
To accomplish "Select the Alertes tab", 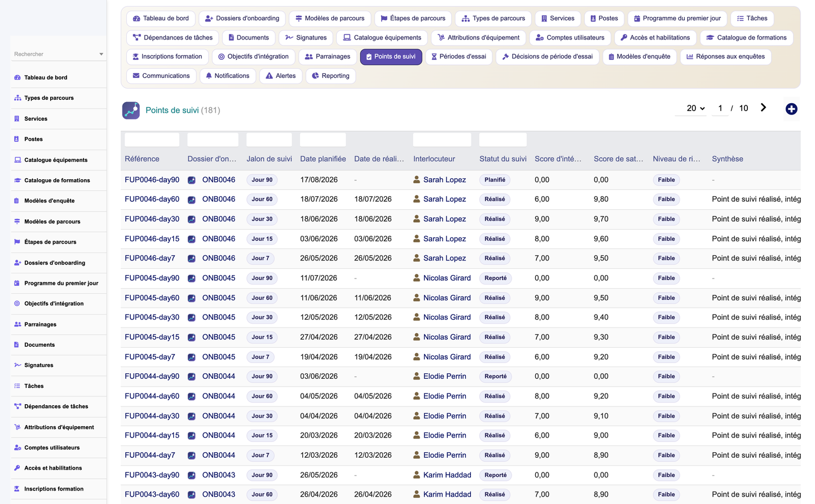I will tap(281, 76).
